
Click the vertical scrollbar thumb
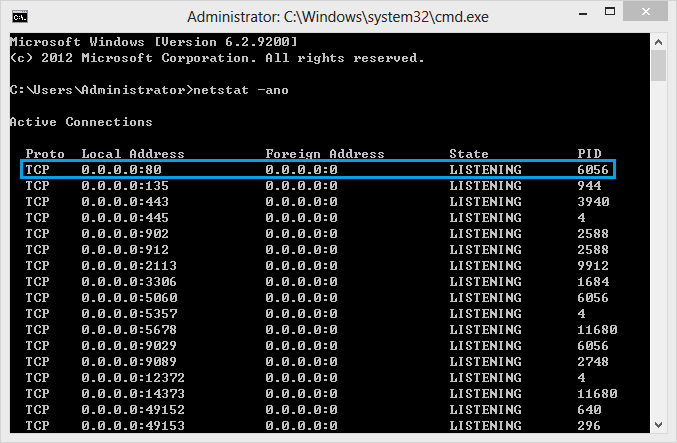click(x=658, y=66)
